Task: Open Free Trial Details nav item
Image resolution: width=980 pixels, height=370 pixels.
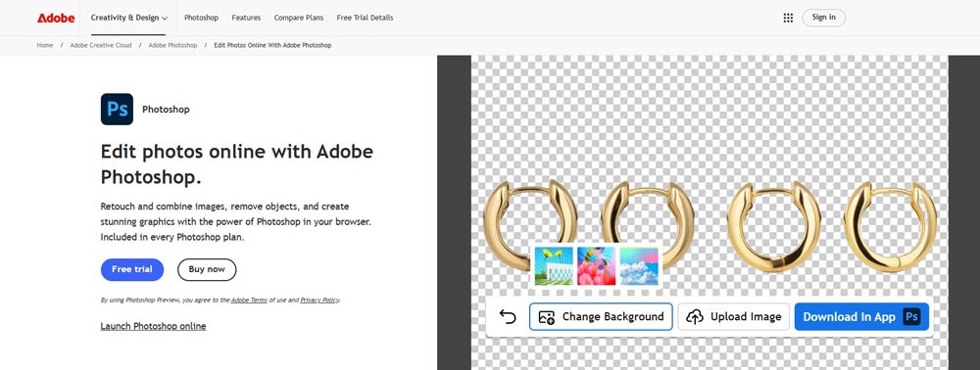Action: (x=365, y=18)
